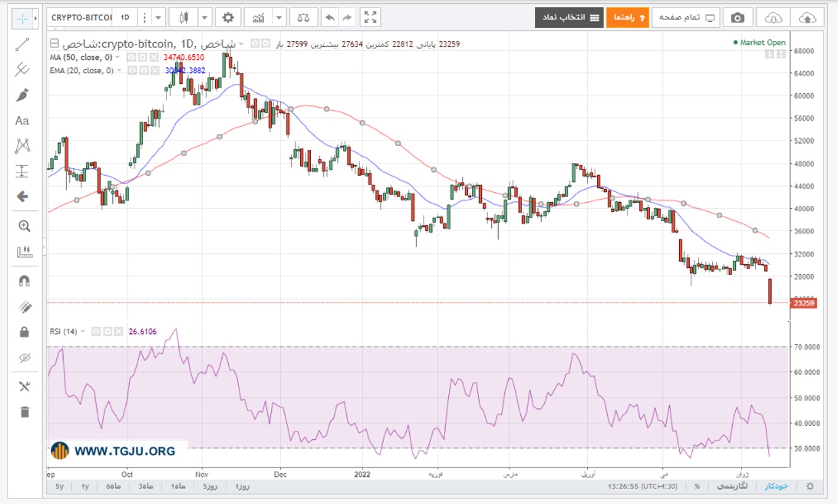Open chart properties gear in top toolbar
The height and width of the screenshot is (504, 838).
point(228,18)
